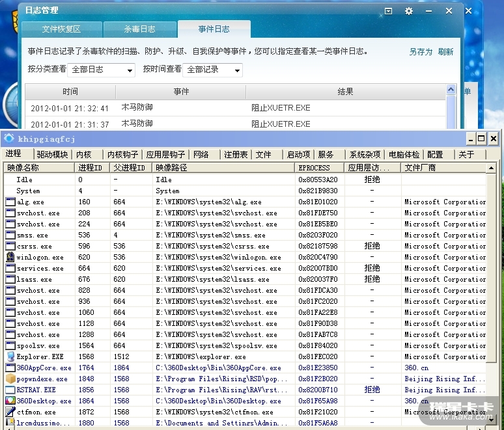Sort by 父进程ID column header

[x=131, y=168]
